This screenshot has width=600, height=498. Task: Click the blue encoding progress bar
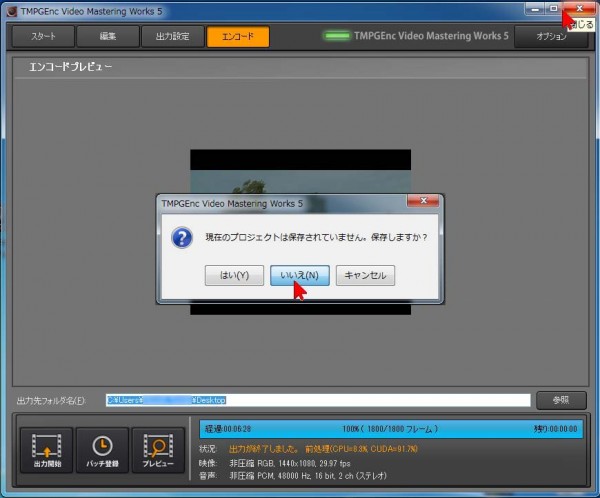392,427
